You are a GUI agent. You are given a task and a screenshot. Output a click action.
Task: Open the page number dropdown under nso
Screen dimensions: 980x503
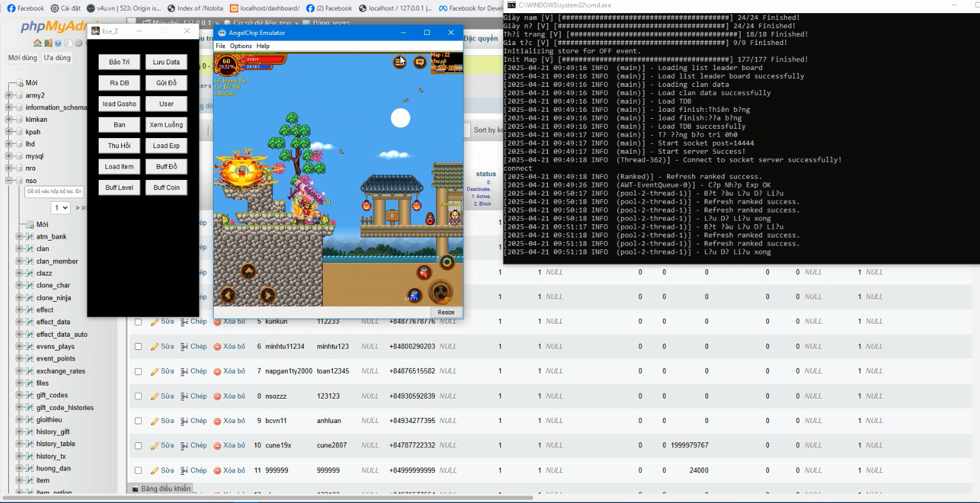coord(61,207)
